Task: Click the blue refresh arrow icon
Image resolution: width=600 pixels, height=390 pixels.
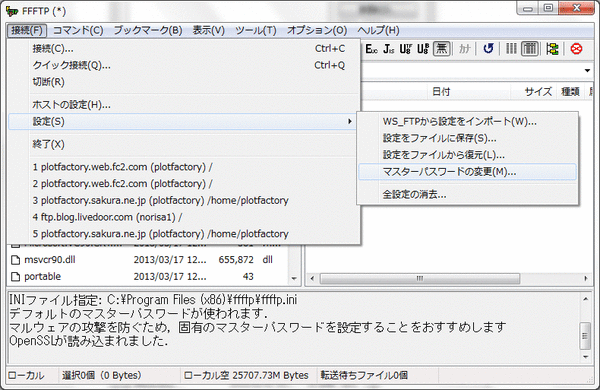Action: click(488, 49)
